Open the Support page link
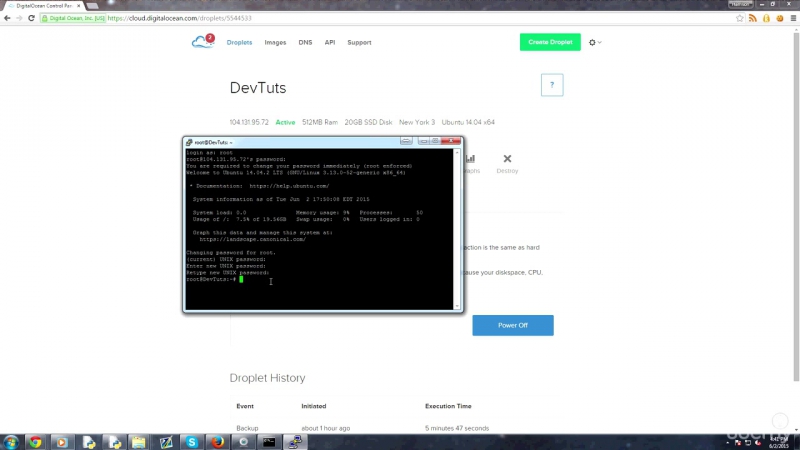800x450 pixels. pos(359,42)
